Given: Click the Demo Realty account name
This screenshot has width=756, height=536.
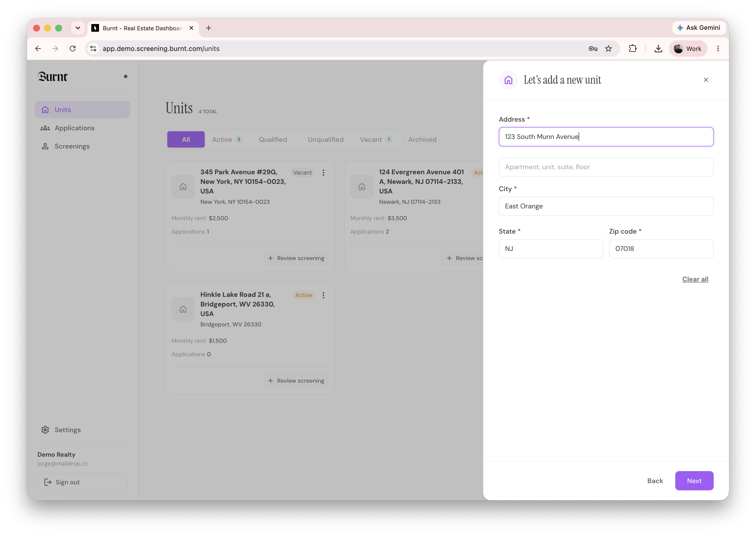Looking at the screenshot, I should [x=56, y=455].
